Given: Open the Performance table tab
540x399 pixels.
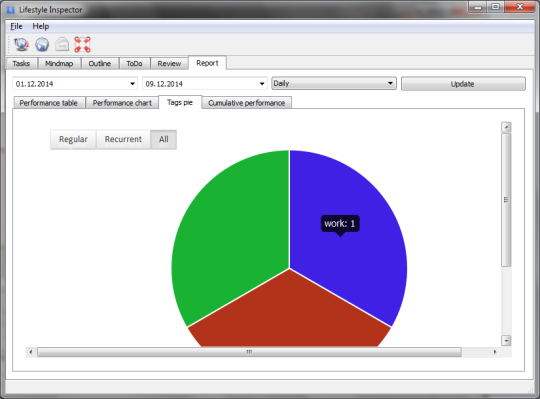Looking at the screenshot, I should click(x=49, y=103).
